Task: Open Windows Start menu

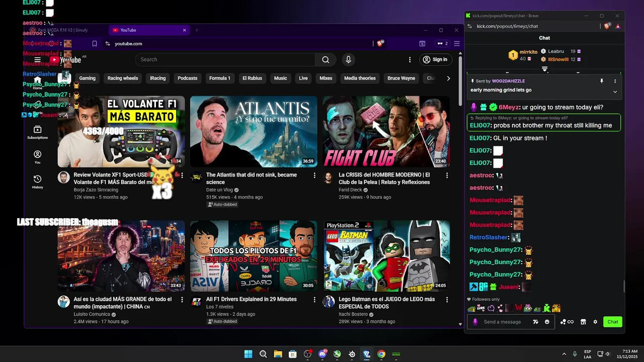Action: (248, 354)
